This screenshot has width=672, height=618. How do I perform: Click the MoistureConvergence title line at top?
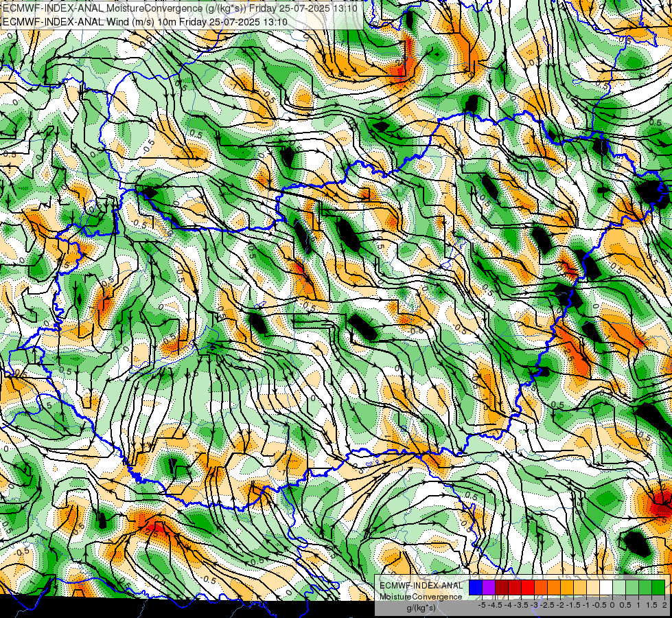click(180, 8)
